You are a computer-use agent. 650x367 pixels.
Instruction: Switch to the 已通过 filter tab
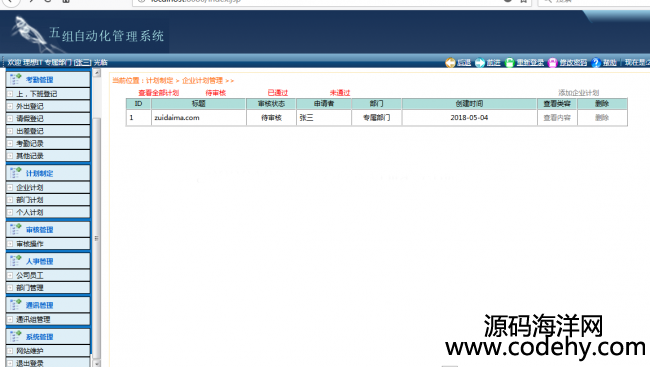click(278, 92)
